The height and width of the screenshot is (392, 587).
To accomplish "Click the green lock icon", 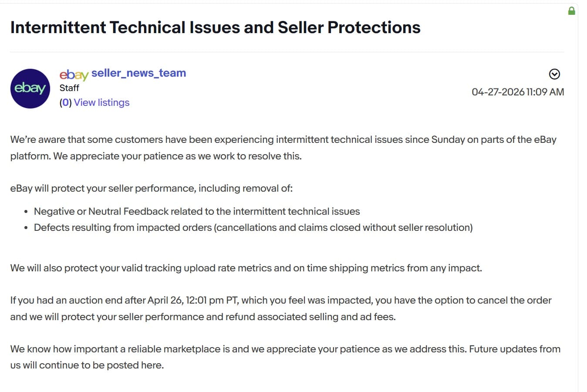I will click(572, 11).
